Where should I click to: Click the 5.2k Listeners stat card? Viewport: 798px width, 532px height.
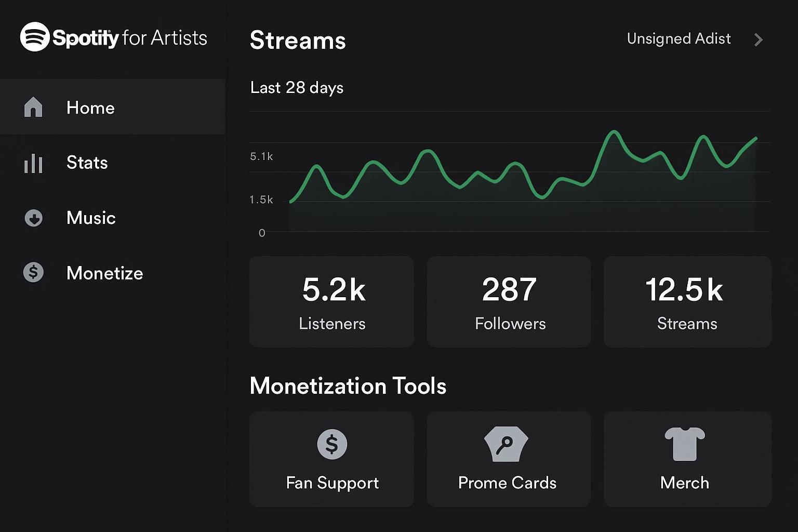click(331, 301)
